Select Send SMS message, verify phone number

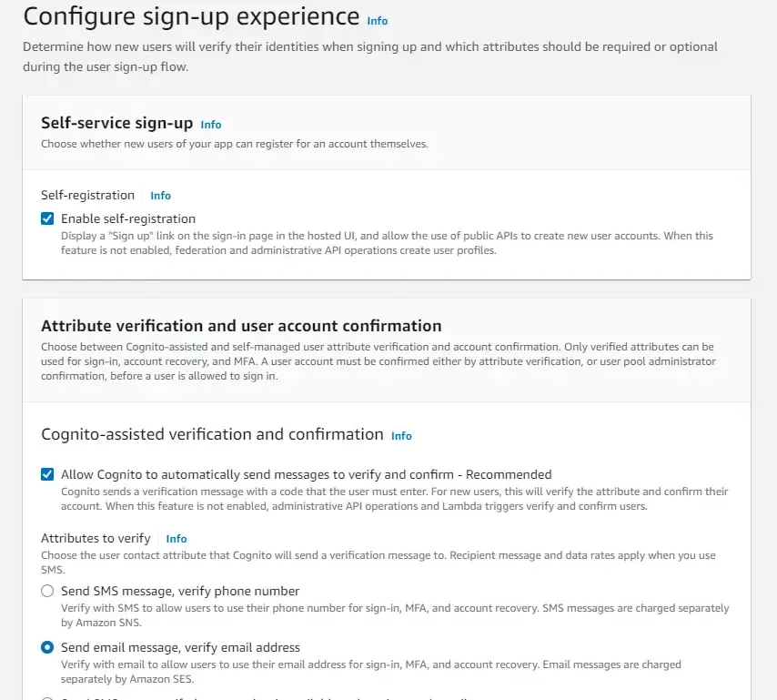coord(47,591)
